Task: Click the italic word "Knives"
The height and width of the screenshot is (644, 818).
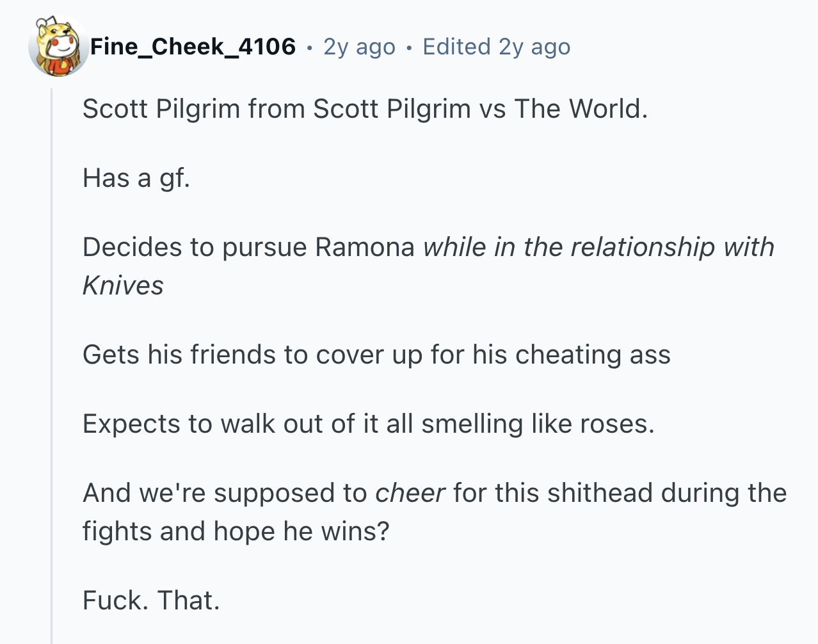Action: (x=123, y=286)
